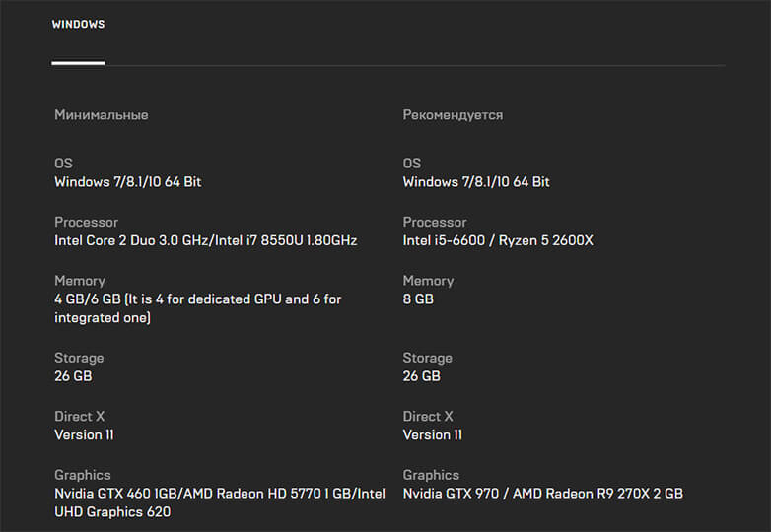Click recommended OS value Windows 7/8.1/10 64 Bit
Viewport: 771px width, 532px height.
tap(476, 182)
